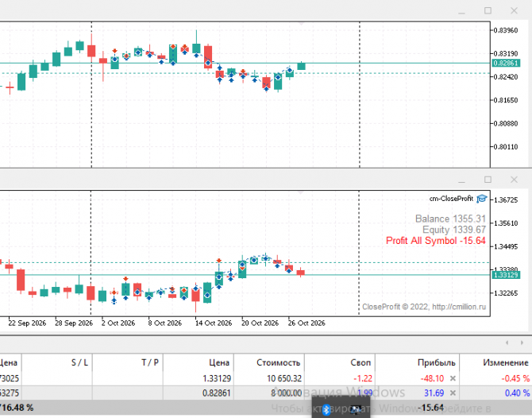
Task: Select the Balance 1355.31 label
Action: pos(450,219)
